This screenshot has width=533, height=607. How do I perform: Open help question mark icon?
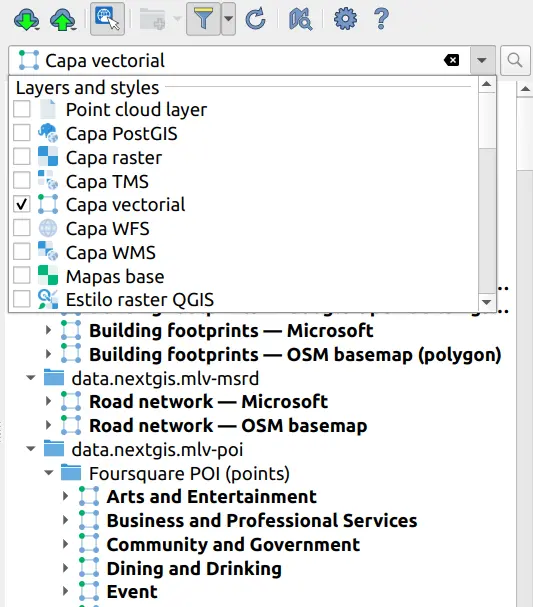tap(381, 19)
